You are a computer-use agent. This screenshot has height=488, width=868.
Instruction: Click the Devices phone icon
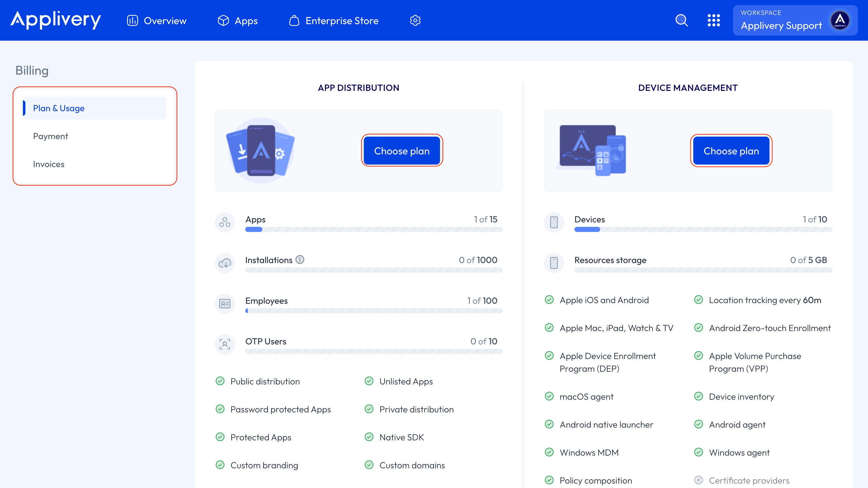[x=553, y=222]
